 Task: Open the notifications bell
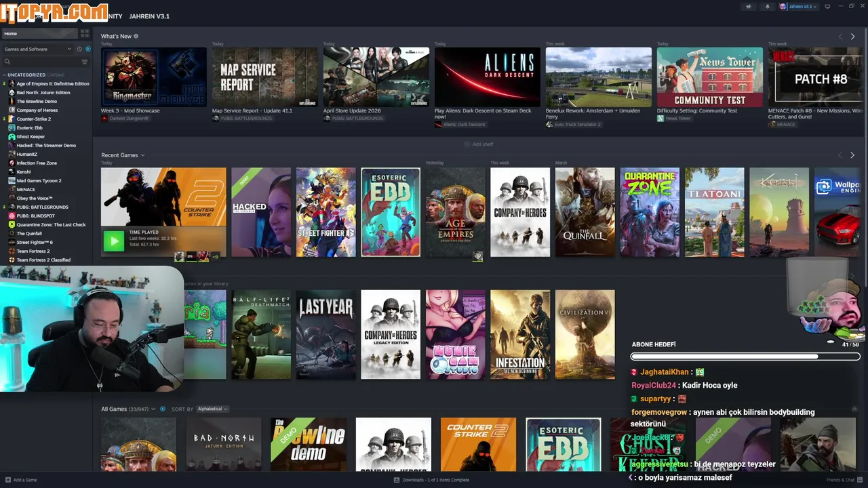pos(768,7)
